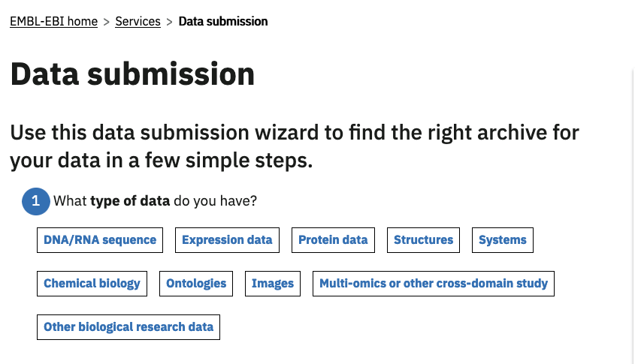Click the data submission wizard intro text

click(x=295, y=147)
